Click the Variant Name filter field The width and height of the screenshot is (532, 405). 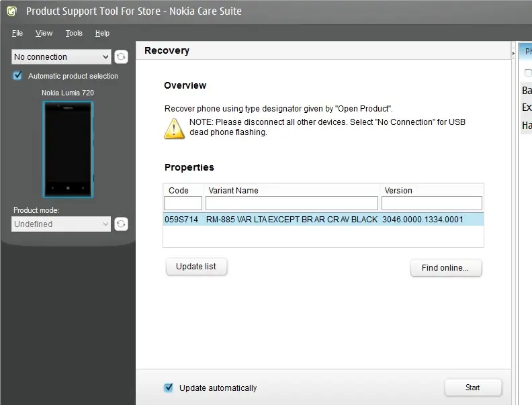pyautogui.click(x=292, y=204)
